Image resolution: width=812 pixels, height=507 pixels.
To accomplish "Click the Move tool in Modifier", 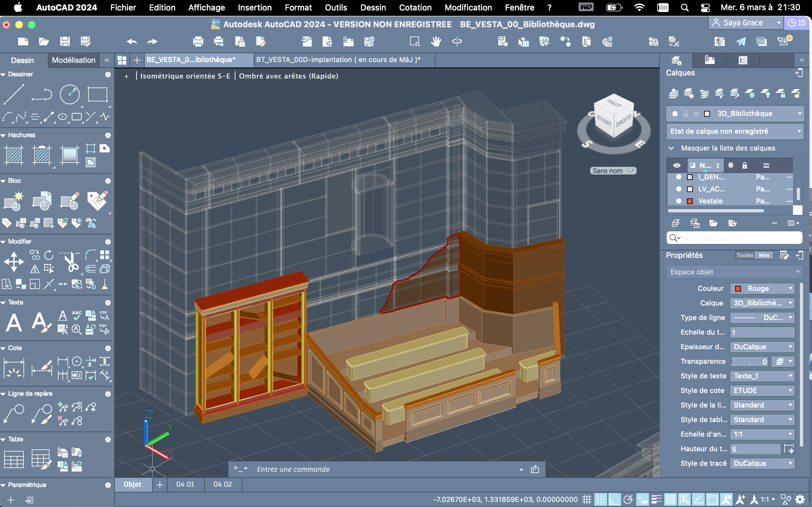I will click(x=14, y=261).
